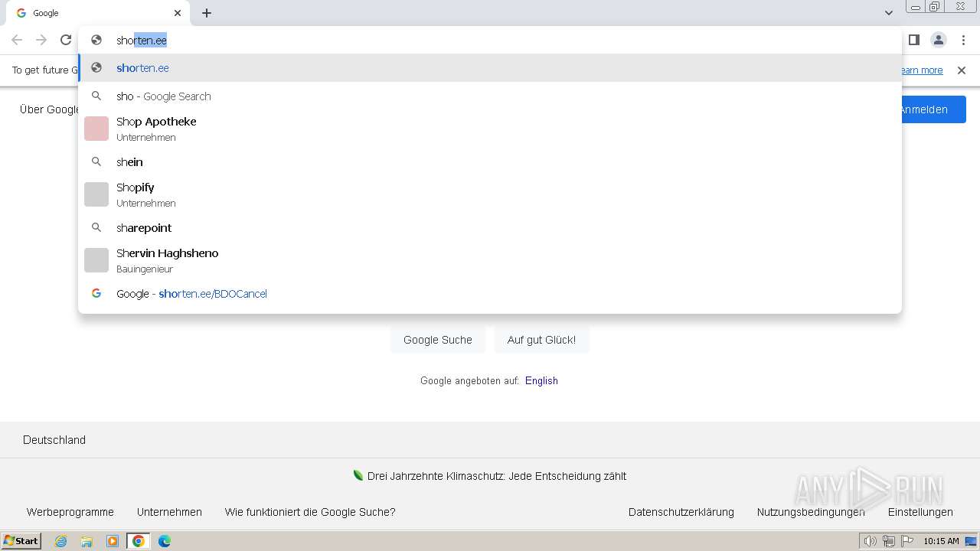Click the Shop Apotheke thumbnail image
Image resolution: width=980 pixels, height=551 pixels.
[96, 129]
